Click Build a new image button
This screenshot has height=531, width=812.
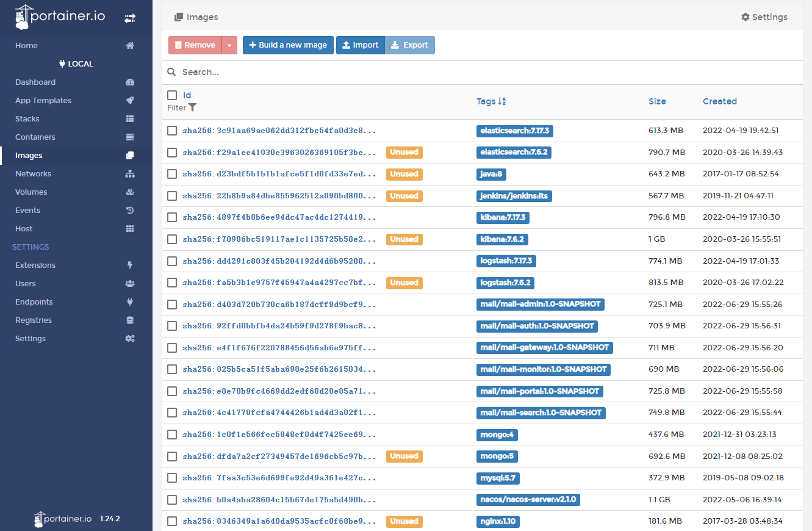[288, 45]
